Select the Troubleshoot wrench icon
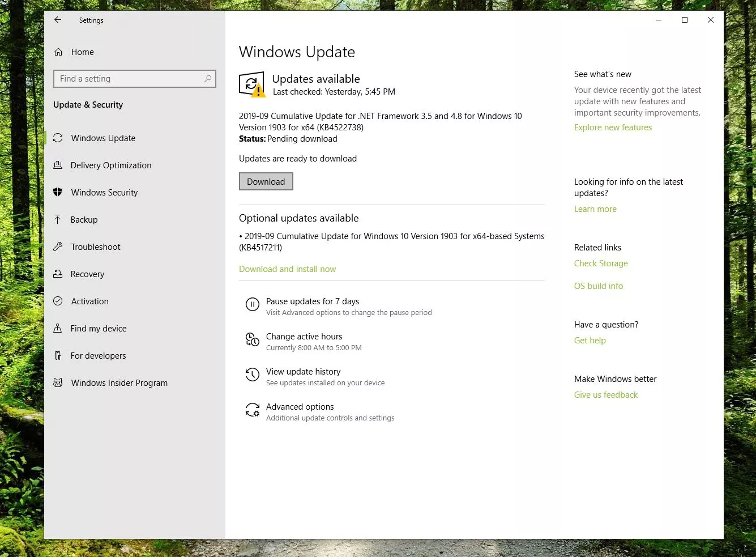This screenshot has height=557, width=756. 58,246
